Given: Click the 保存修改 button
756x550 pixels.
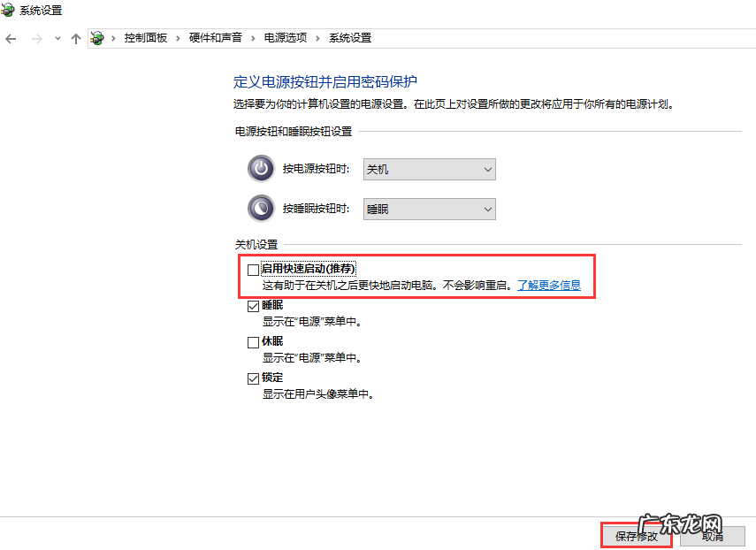Looking at the screenshot, I should pos(636,536).
